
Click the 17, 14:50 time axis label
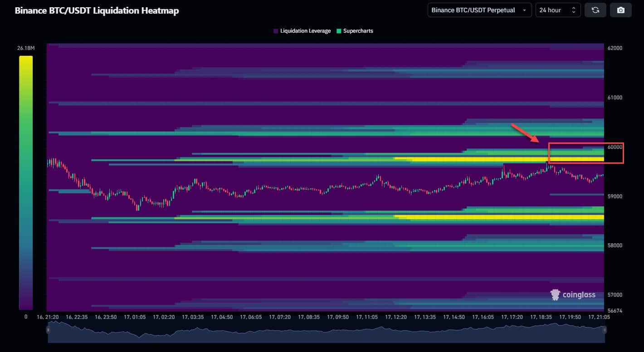454,317
